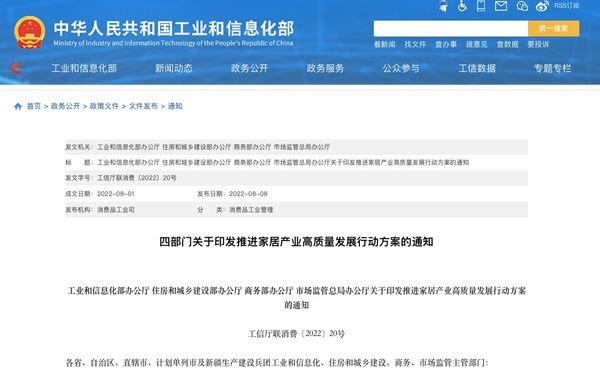Click the site title 中华人民共和国工业和信息化部
This screenshot has height=373, width=600.
174,29
